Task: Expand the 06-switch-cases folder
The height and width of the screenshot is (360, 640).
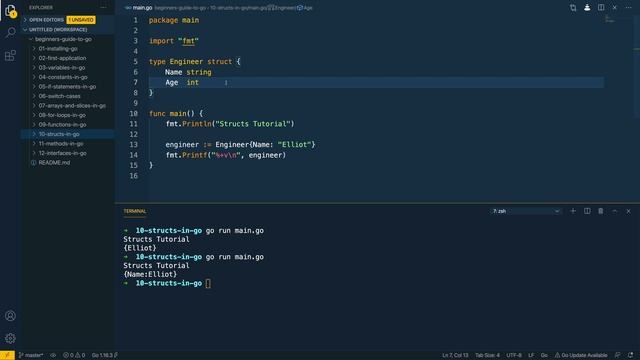Action: pyautogui.click(x=67, y=96)
